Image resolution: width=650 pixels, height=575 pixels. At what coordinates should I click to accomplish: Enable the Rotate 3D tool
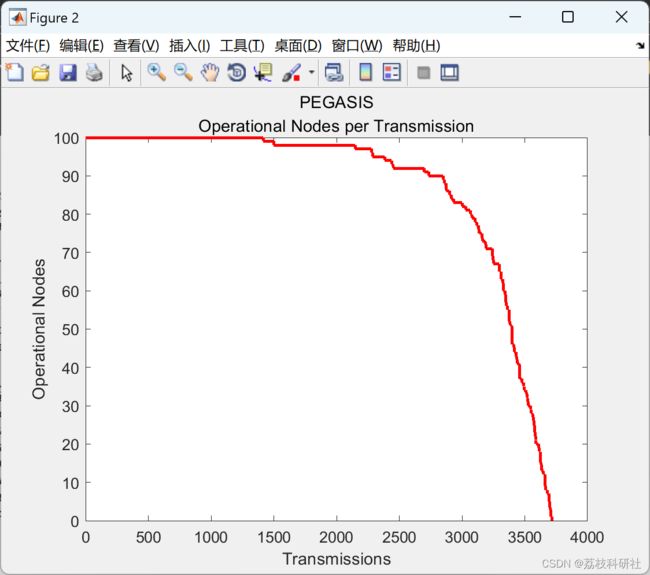point(237,73)
